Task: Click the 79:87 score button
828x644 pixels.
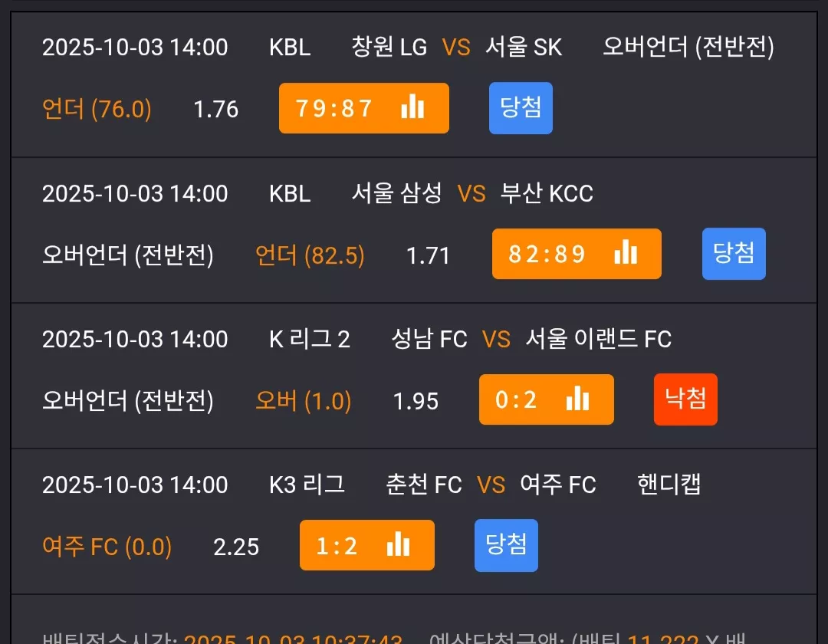Action: 364,108
